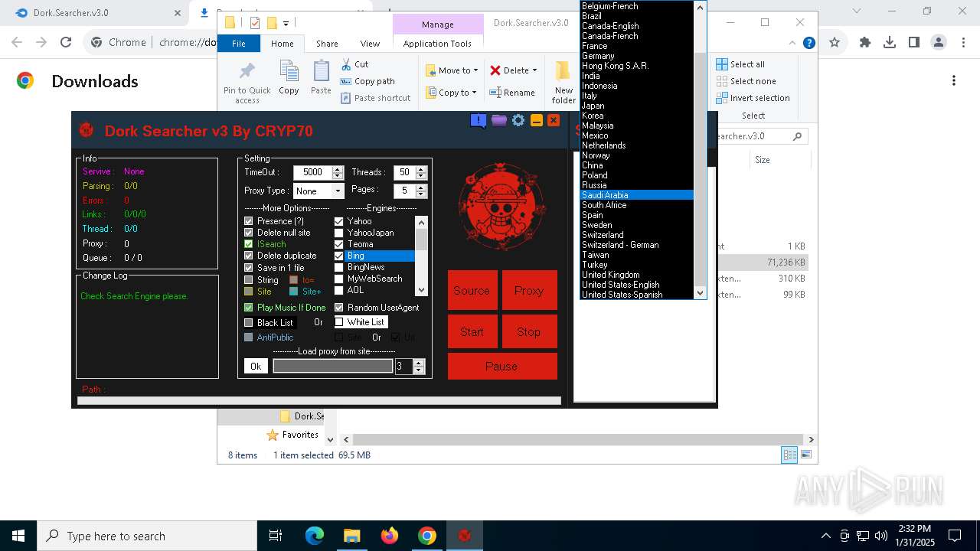The image size is (980, 551).
Task: Open the Proxy Type dropdown
Action: (338, 191)
